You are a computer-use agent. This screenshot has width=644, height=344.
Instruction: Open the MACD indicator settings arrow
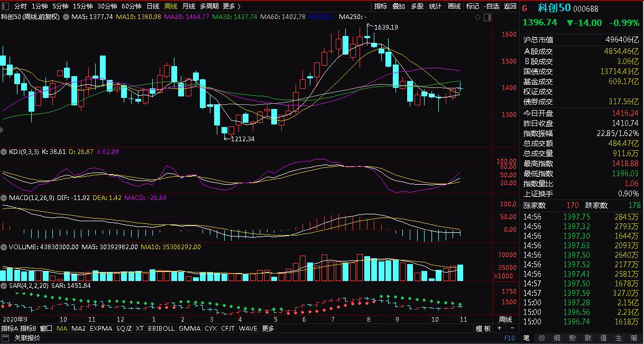(4, 198)
